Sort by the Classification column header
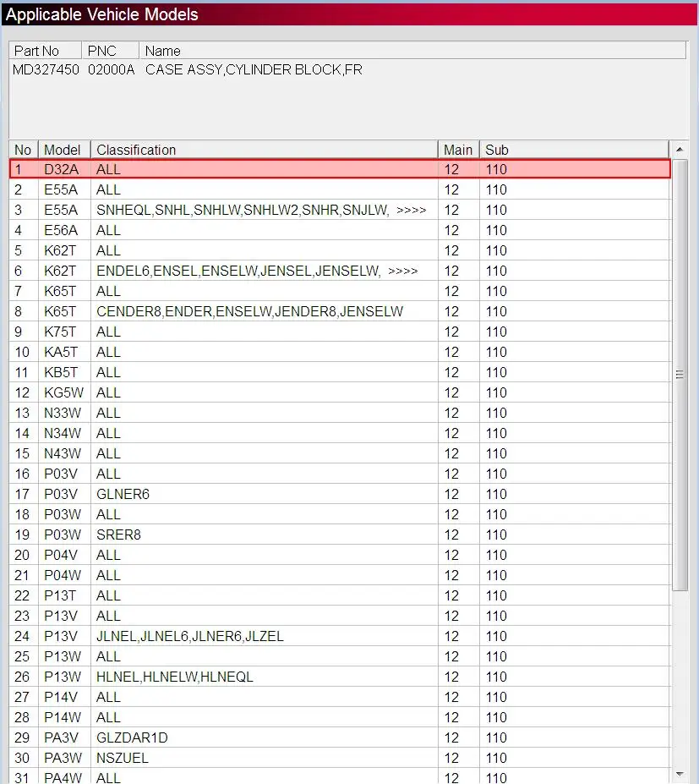The image size is (699, 784). [264, 150]
